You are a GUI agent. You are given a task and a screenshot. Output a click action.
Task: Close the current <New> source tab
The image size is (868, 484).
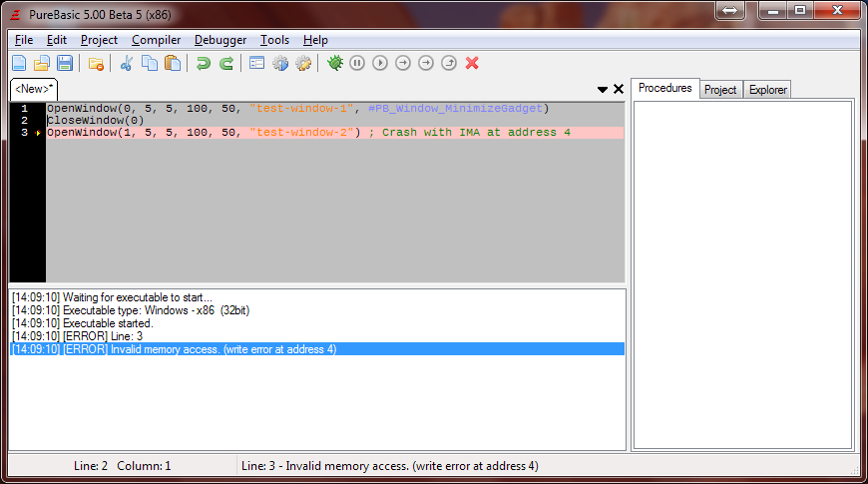click(618, 89)
